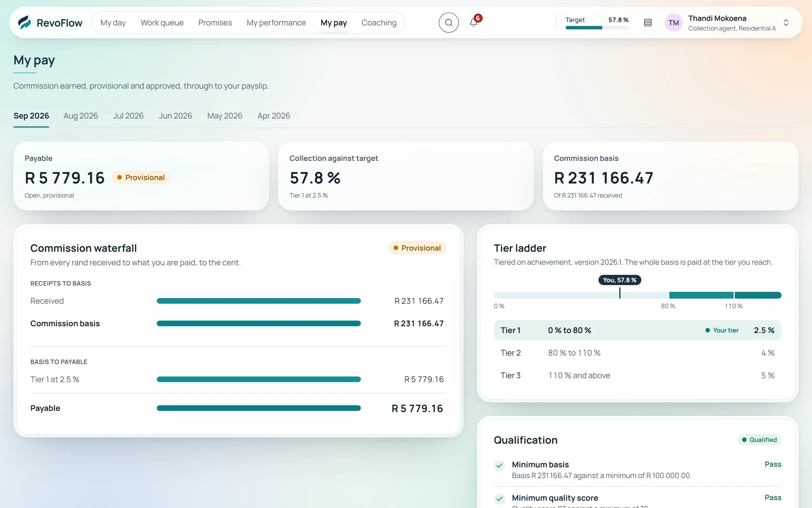Click the Provisional badge in the Payable card

tap(141, 177)
